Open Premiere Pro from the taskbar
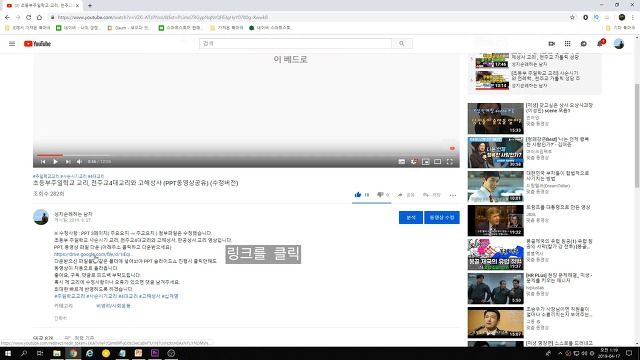640x360 pixels. pos(155,353)
